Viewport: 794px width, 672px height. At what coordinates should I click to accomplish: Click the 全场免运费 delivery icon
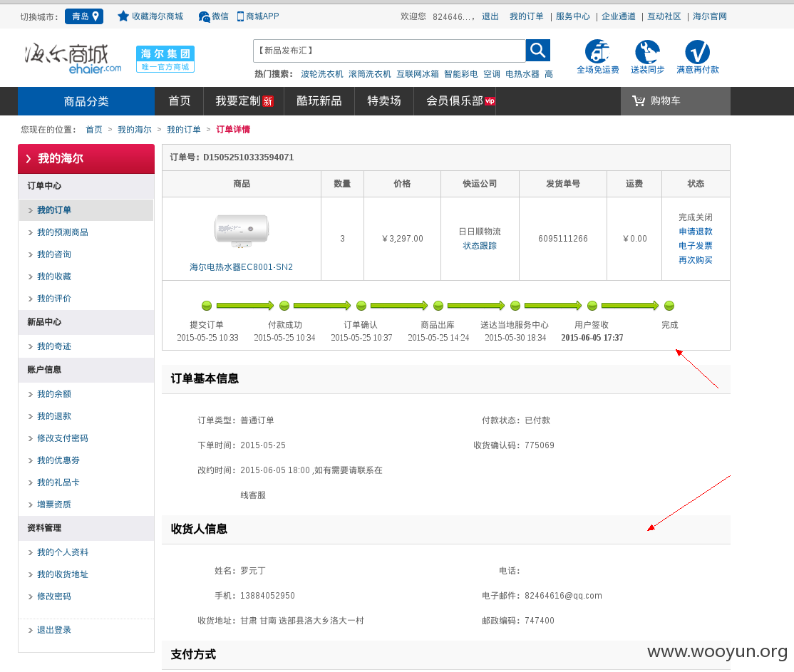point(597,51)
